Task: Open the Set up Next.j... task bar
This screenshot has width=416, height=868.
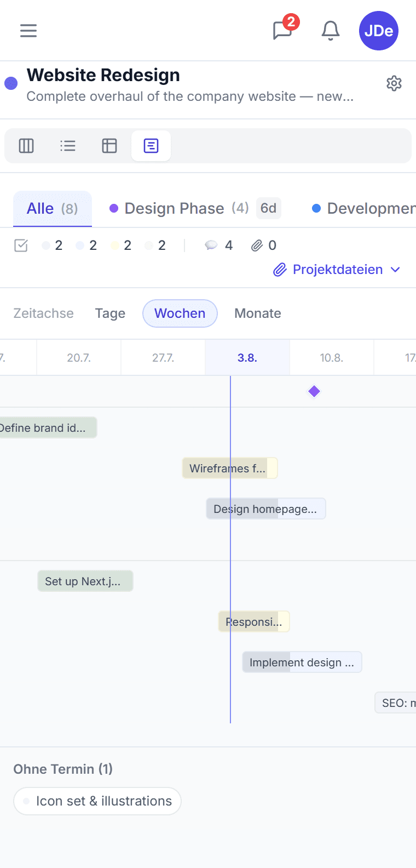Action: pos(85,581)
